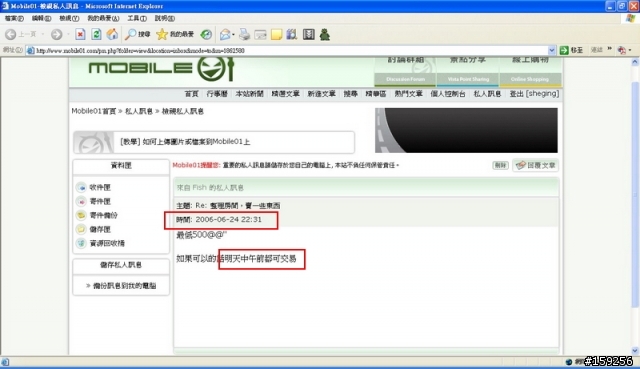This screenshot has height=369, width=640.
Task: Click 私人訊息 in navigation bar
Action: [x=487, y=94]
